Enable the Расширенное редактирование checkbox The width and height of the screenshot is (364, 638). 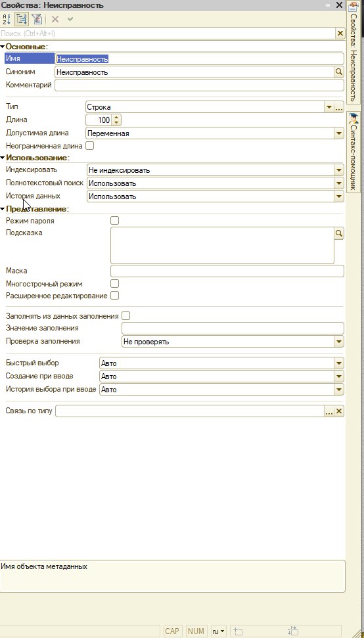115,296
